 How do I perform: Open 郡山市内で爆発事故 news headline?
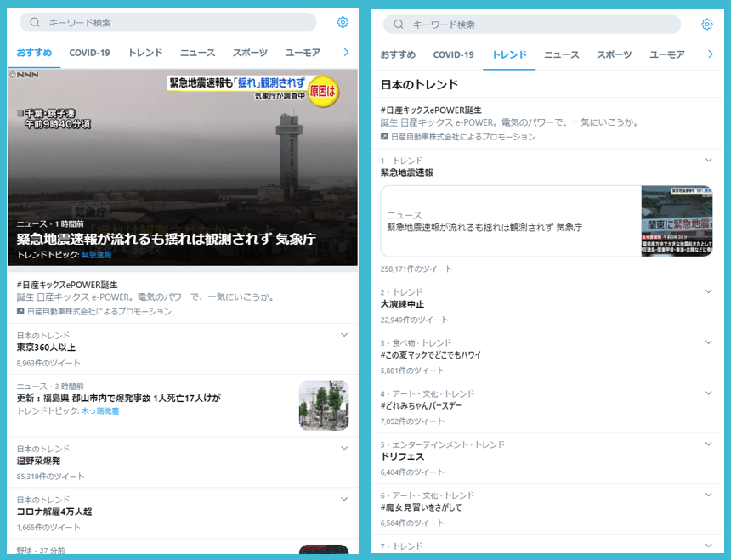tap(119, 398)
